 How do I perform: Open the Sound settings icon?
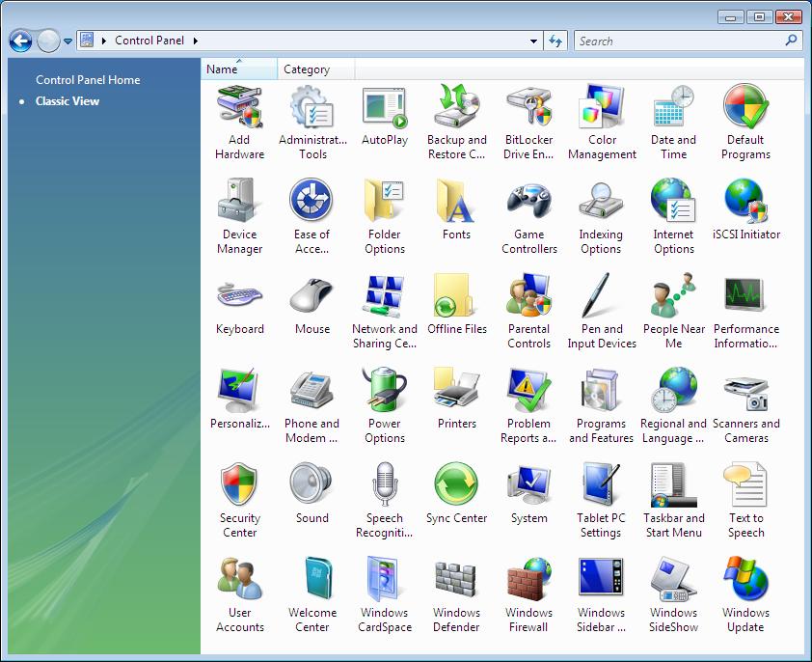(311, 487)
